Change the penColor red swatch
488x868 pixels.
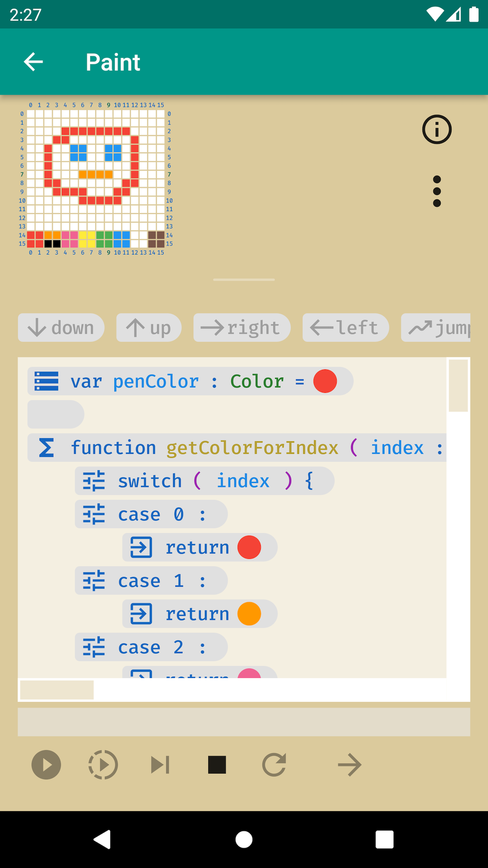[325, 381]
